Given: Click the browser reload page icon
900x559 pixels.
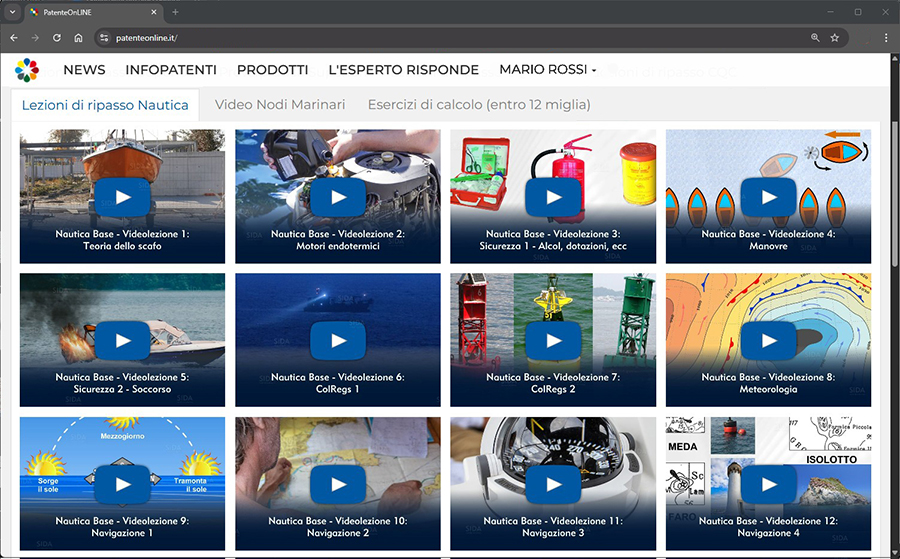Looking at the screenshot, I should tap(57, 38).
